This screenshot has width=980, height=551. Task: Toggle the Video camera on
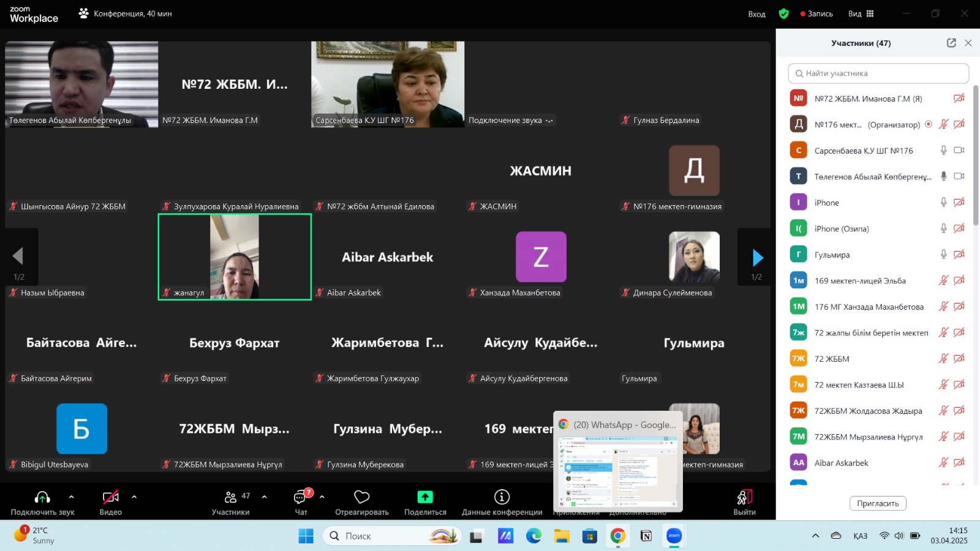110,497
